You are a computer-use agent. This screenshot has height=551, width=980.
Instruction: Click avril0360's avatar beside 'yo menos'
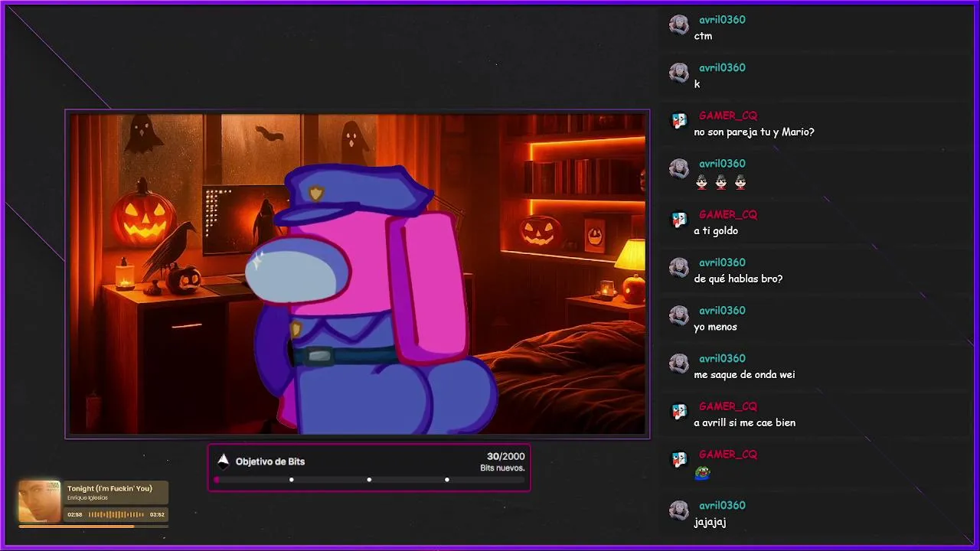coord(679,316)
